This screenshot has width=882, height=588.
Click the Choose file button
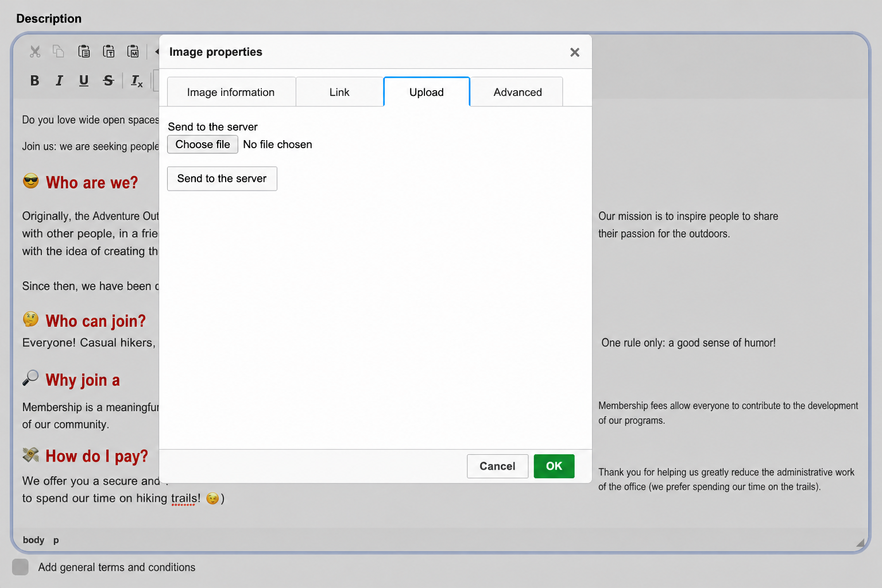(x=203, y=145)
